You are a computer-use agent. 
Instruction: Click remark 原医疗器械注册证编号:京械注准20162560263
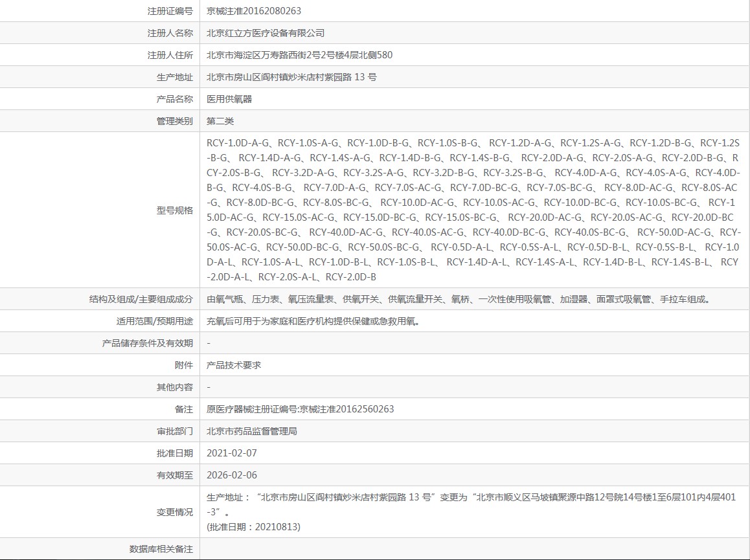301,409
